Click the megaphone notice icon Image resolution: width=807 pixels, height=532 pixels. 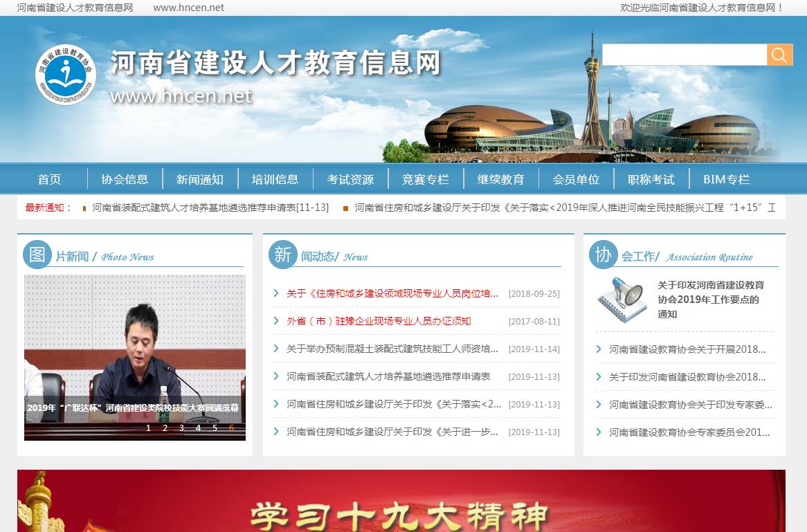(x=621, y=300)
